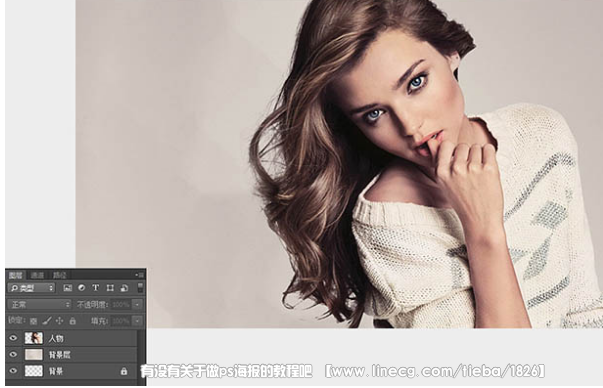The height and width of the screenshot is (388, 603).
Task: Toggle visibility of locked 背景 layer
Action: (x=13, y=371)
